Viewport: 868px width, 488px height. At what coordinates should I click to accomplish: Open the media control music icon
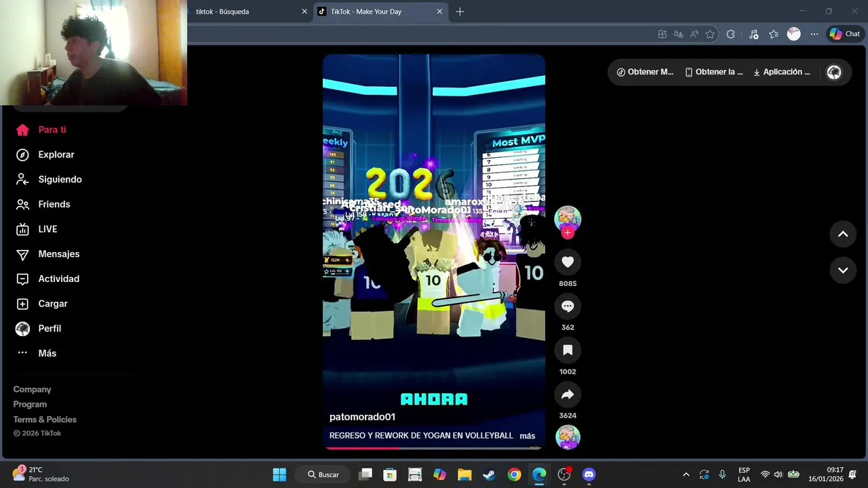(x=753, y=34)
